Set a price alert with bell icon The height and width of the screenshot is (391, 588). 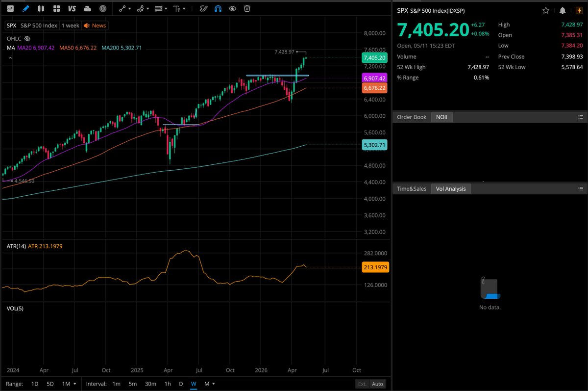[x=563, y=10]
